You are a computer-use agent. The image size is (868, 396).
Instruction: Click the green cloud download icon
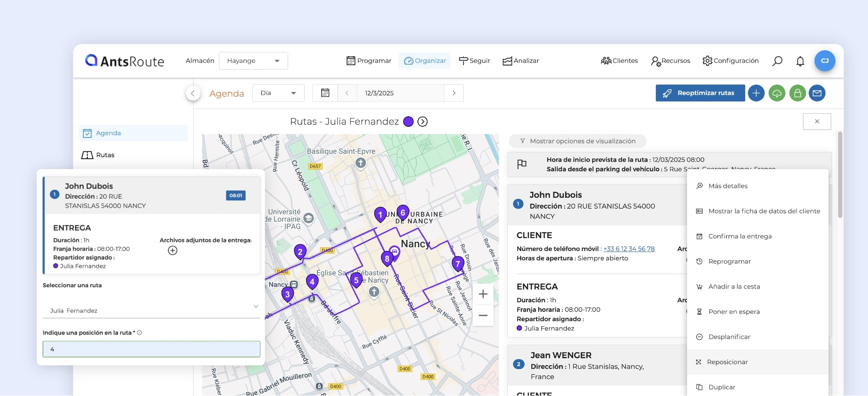(776, 93)
